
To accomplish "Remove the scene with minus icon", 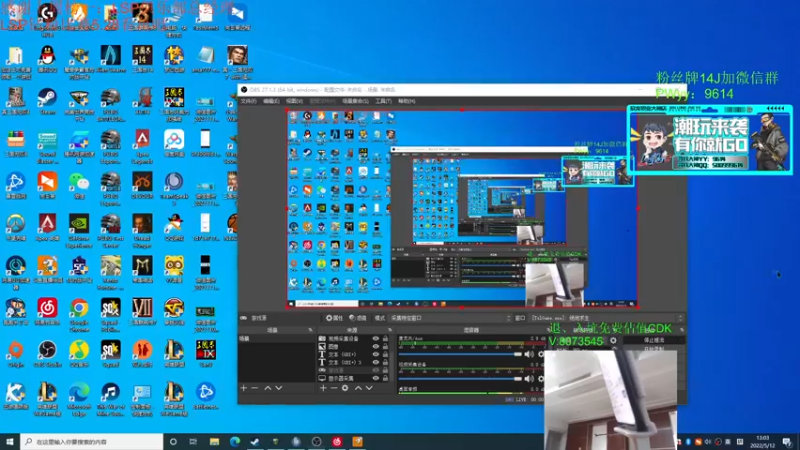I will point(255,388).
